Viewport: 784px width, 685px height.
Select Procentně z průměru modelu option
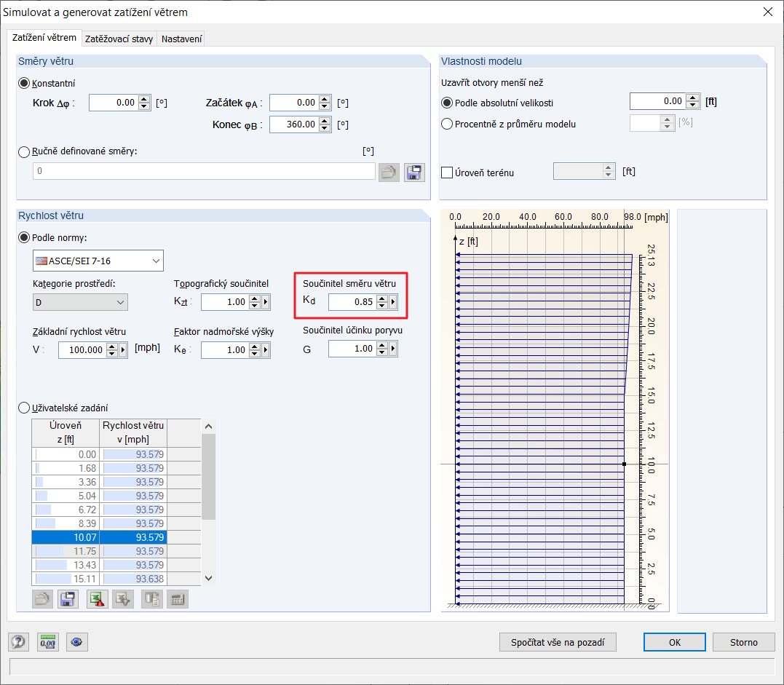coord(447,124)
